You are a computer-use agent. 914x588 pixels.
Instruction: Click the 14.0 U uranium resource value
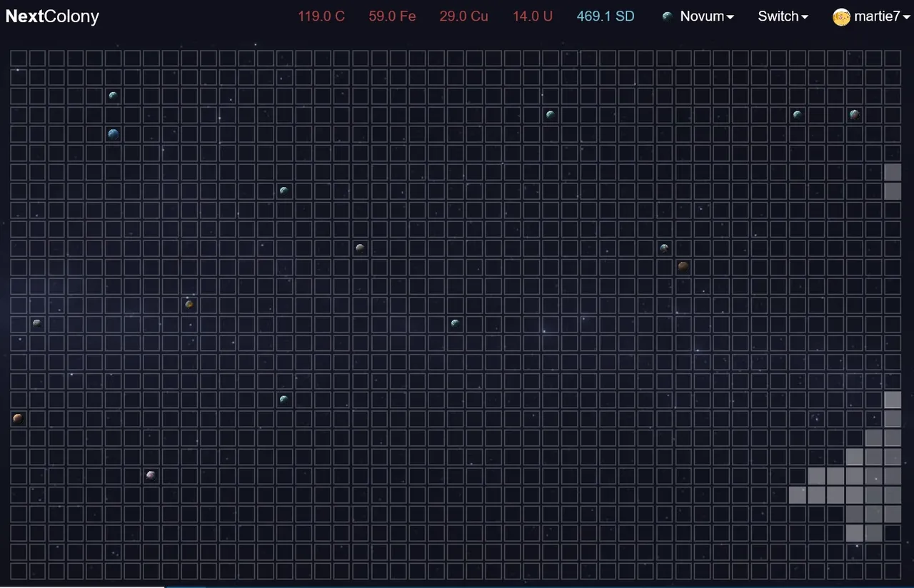(x=533, y=16)
